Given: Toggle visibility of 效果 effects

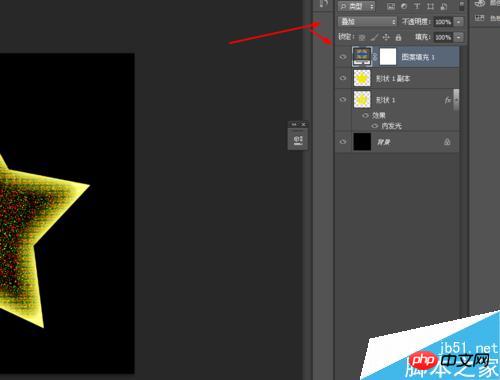Looking at the screenshot, I should 365,115.
